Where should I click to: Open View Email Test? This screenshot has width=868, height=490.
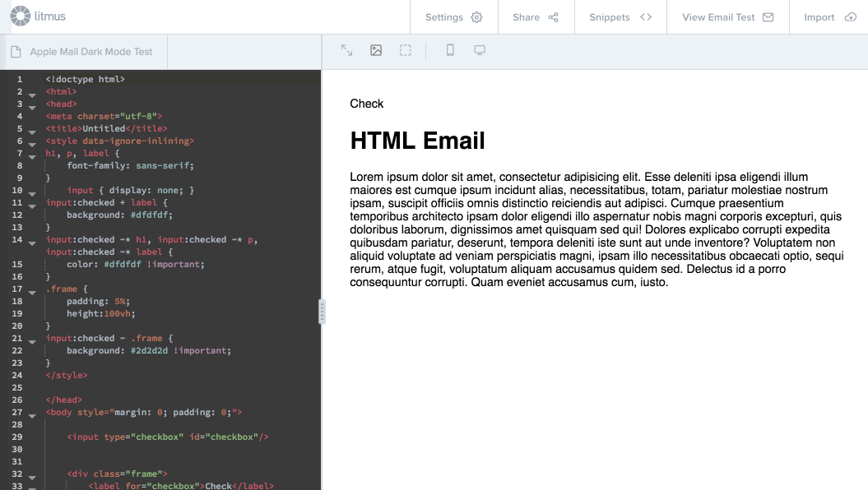pos(728,17)
